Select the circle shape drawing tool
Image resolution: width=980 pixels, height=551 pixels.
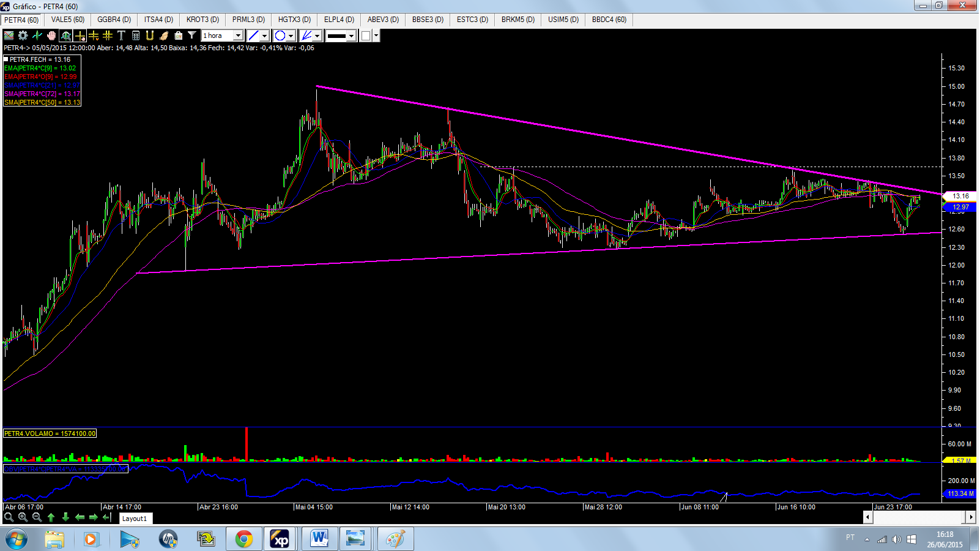pyautogui.click(x=280, y=36)
